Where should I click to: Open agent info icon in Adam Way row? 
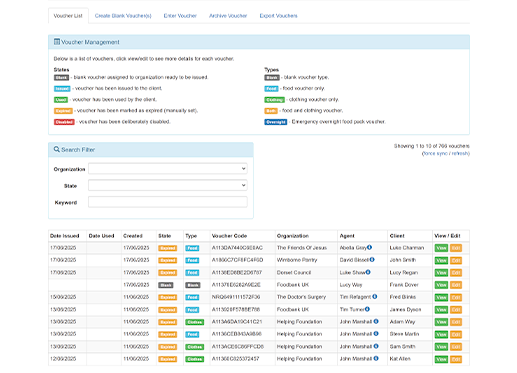click(x=376, y=321)
